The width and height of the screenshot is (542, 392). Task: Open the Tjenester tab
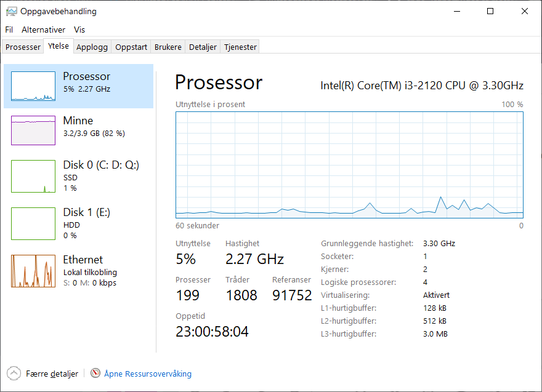(x=240, y=47)
